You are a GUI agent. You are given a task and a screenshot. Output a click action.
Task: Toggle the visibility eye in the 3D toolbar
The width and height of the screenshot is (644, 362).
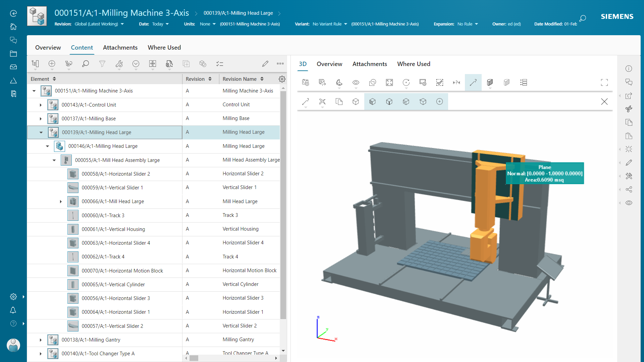click(356, 82)
